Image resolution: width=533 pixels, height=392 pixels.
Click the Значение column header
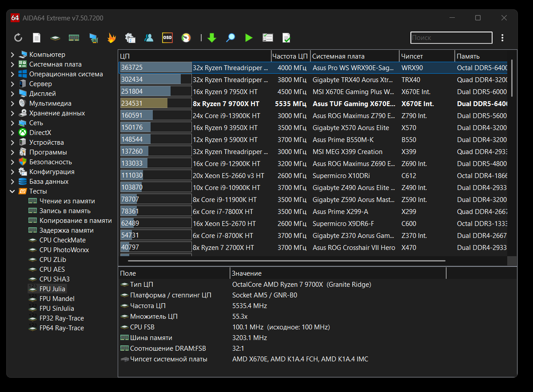pos(338,273)
